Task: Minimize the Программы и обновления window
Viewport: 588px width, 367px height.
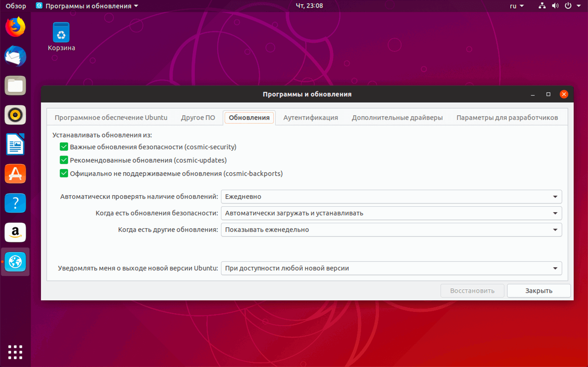Action: click(x=533, y=94)
